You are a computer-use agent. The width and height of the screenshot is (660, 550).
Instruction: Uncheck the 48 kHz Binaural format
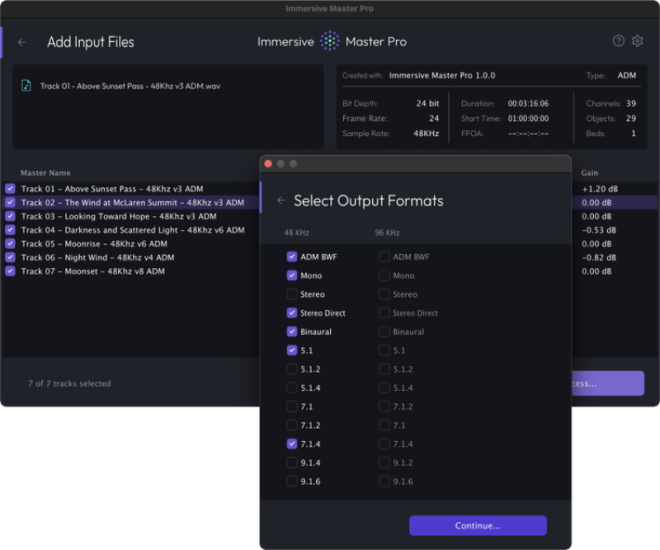pos(292,331)
